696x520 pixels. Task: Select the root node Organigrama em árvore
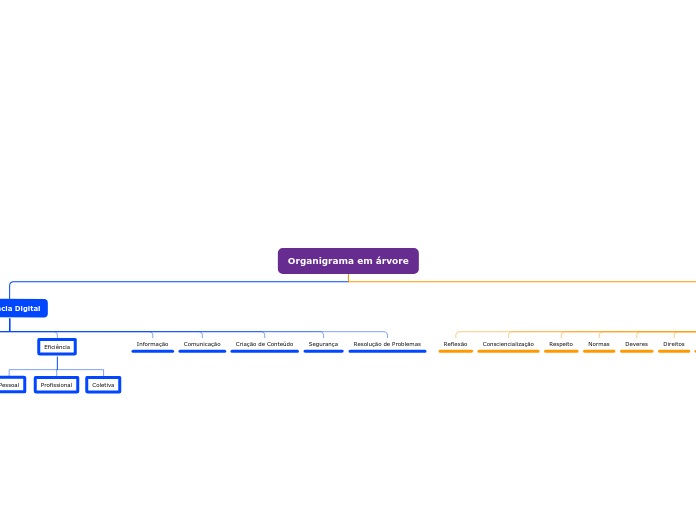(x=348, y=261)
